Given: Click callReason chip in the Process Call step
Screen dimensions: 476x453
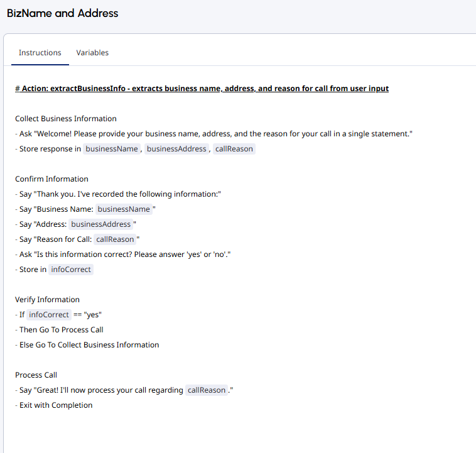Looking at the screenshot, I should point(206,390).
